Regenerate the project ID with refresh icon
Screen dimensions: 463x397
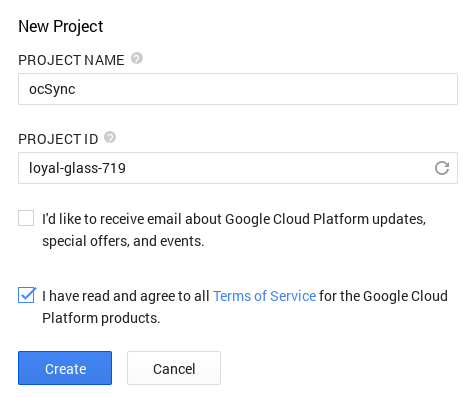pyautogui.click(x=442, y=168)
